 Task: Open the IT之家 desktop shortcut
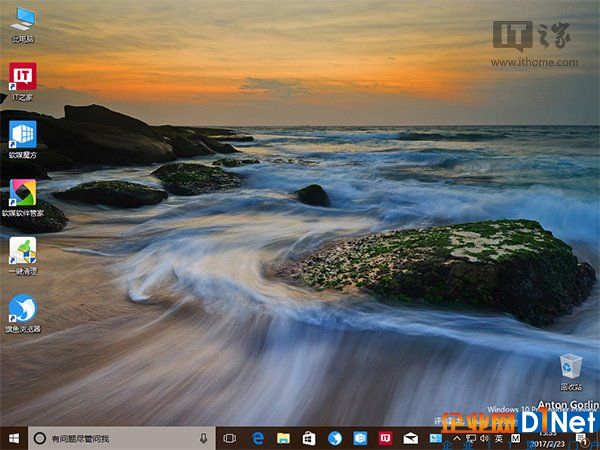coord(23,82)
